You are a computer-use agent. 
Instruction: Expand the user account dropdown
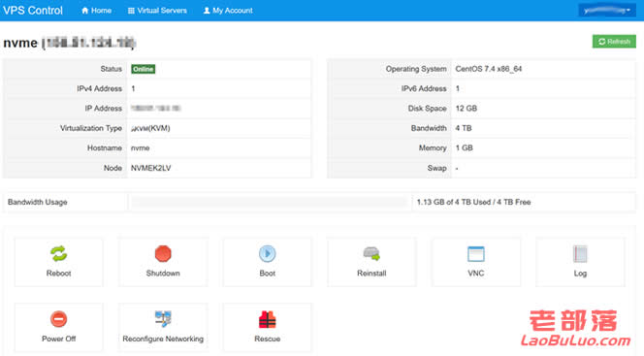tap(607, 11)
